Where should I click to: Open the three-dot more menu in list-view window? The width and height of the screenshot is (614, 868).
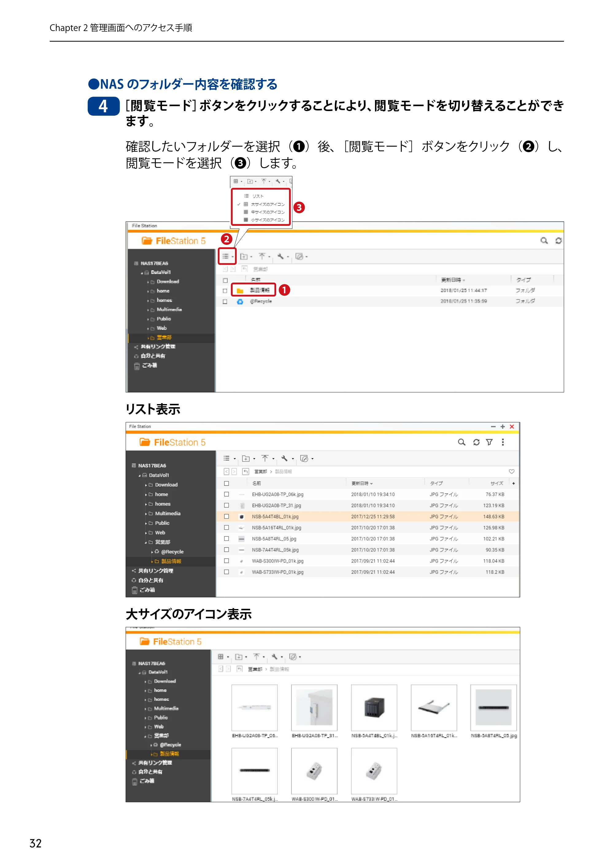pos(503,442)
